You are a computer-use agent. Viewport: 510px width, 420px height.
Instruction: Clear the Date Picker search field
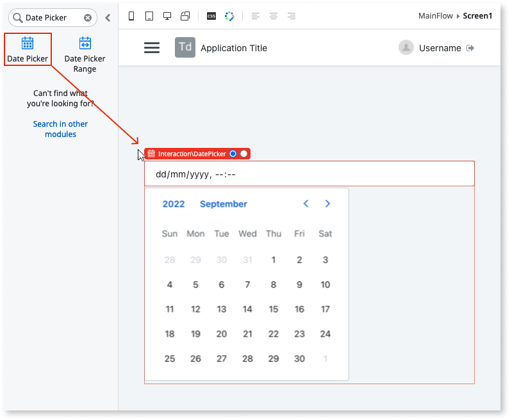coord(88,18)
